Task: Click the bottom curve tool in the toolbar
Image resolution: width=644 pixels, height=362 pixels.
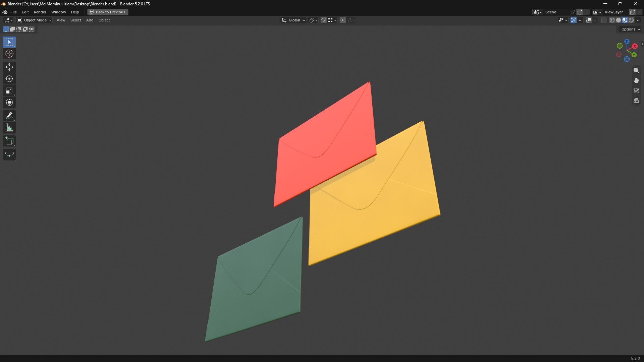Action: tap(9, 155)
